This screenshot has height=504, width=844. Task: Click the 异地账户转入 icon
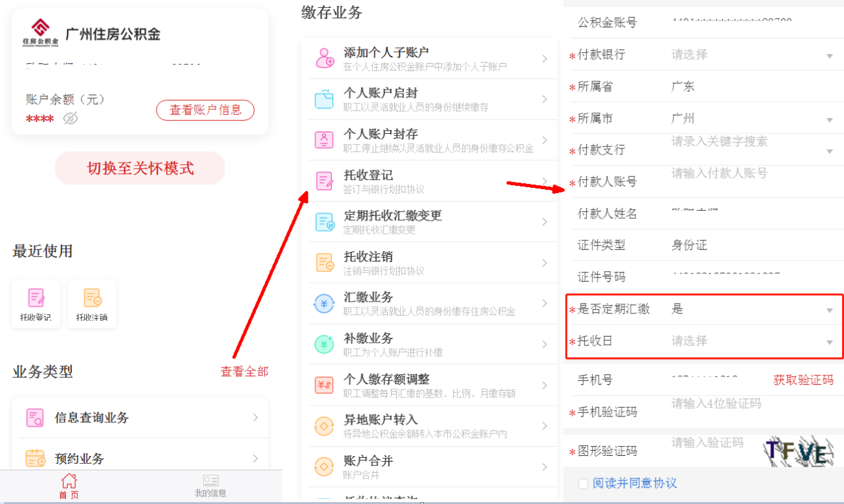(324, 426)
